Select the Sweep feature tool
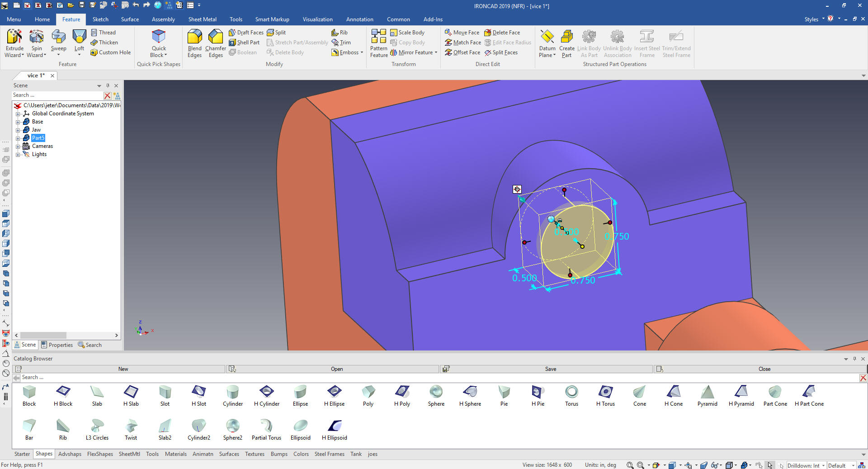Viewport: 868px width, 469px height. pos(58,43)
